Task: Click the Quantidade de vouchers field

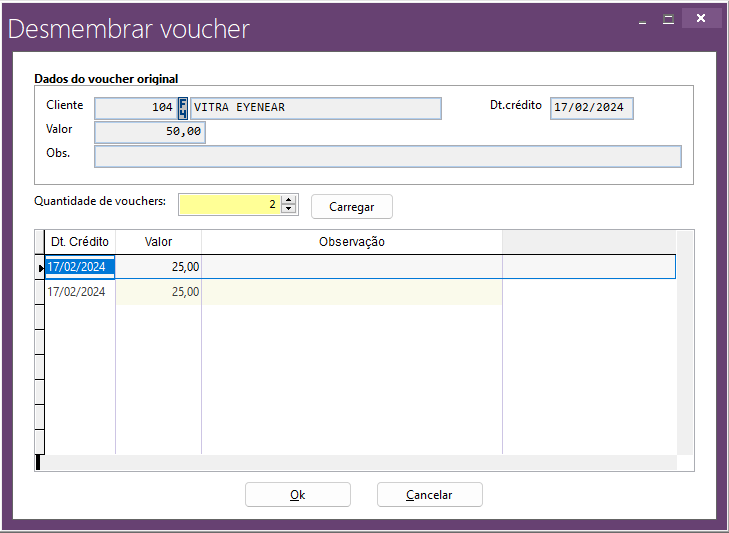Action: (228, 204)
